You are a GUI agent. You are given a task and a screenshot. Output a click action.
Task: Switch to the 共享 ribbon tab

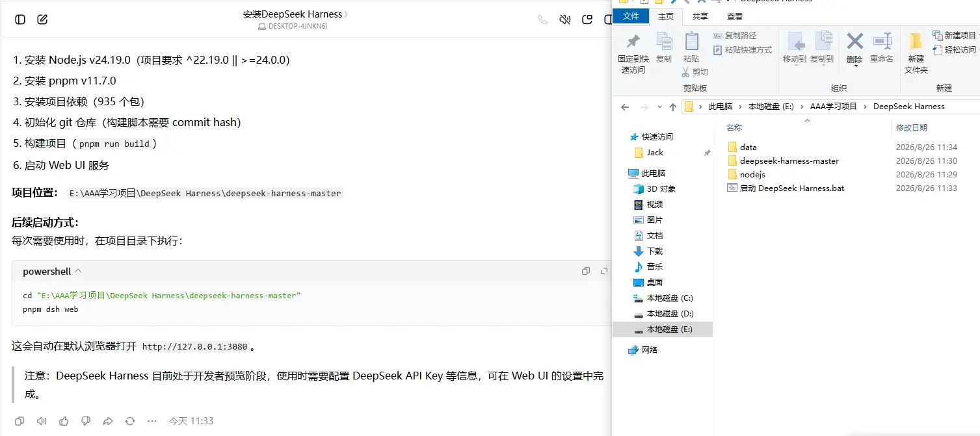pyautogui.click(x=700, y=17)
